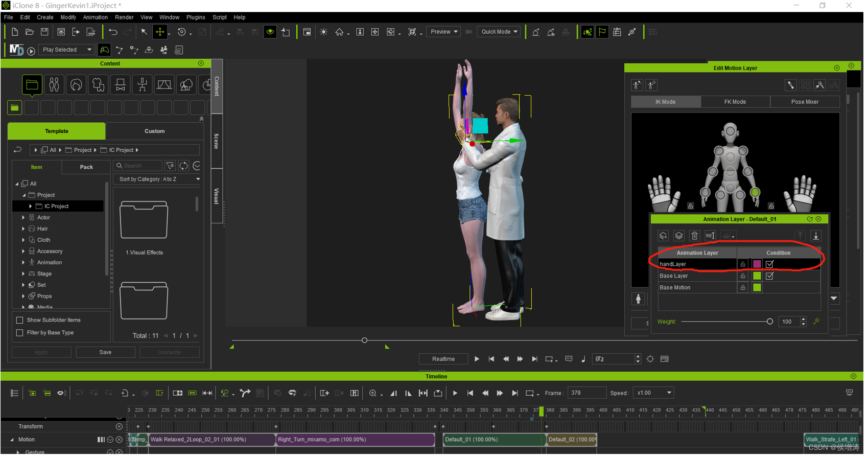
Task: Open the Plugins menu
Action: [196, 17]
